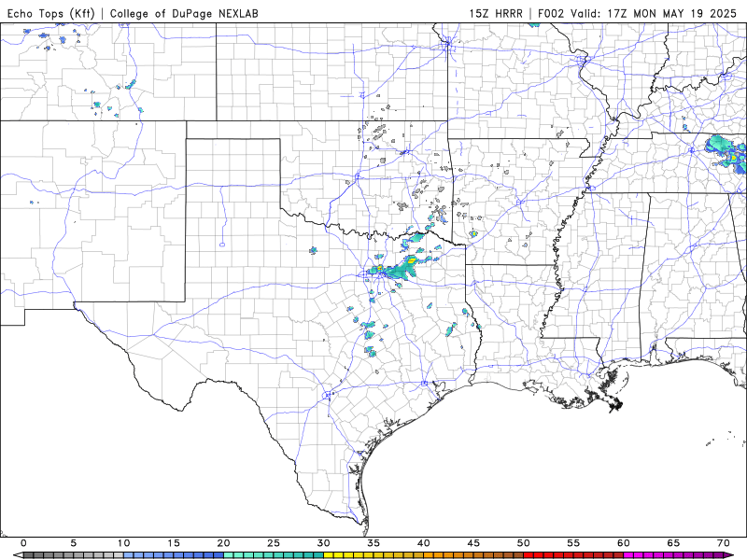Click the color bar label "0"
The image size is (747, 560).
click(x=24, y=543)
